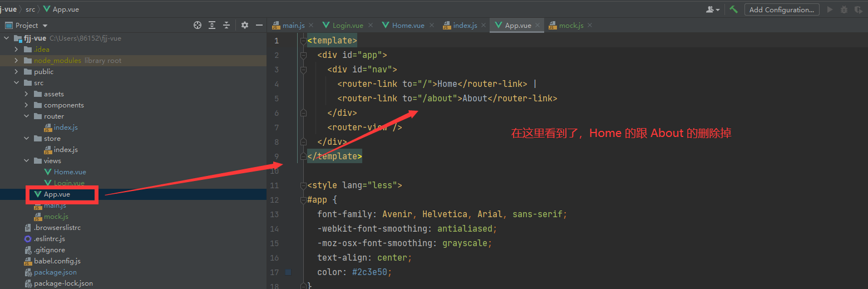Screen dimensions: 868x289
Task: Close the App.vue tab
Action: [x=537, y=25]
